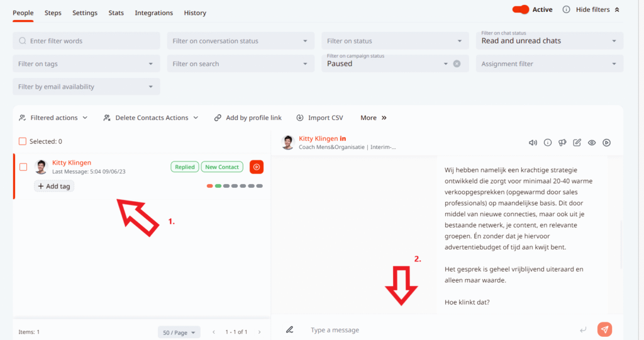This screenshot has height=340, width=644.
Task: Open the 50 / Page size dropdown
Action: tap(179, 332)
